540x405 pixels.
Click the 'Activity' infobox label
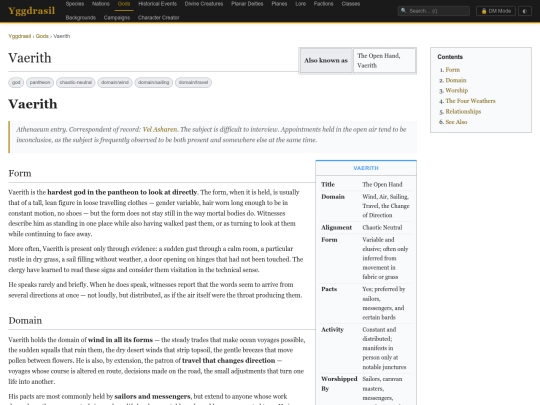332,330
